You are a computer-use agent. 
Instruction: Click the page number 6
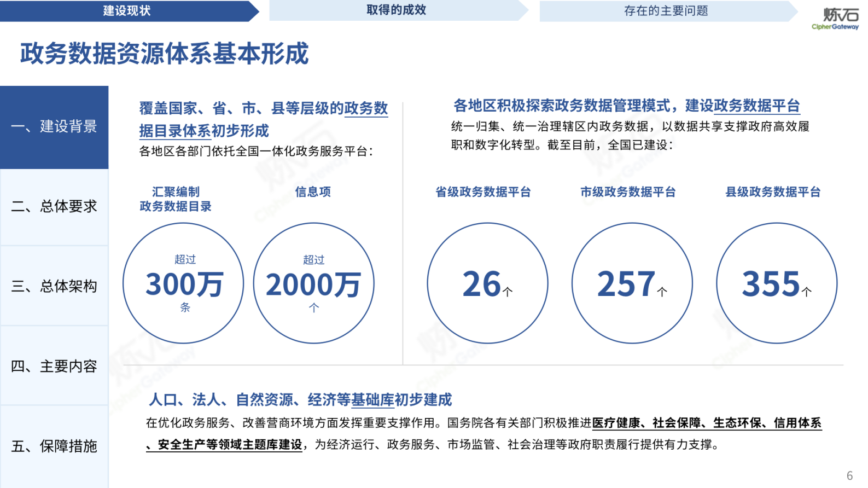(849, 475)
